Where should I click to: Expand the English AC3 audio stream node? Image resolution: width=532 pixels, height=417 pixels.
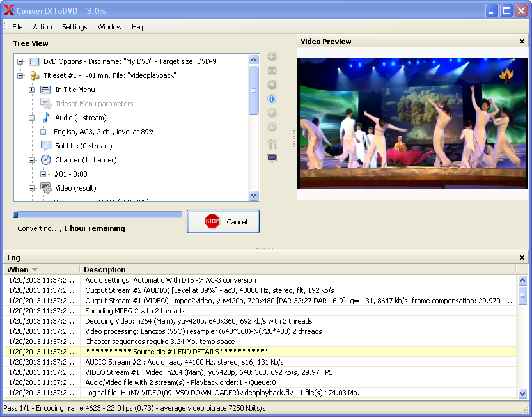[x=43, y=132]
